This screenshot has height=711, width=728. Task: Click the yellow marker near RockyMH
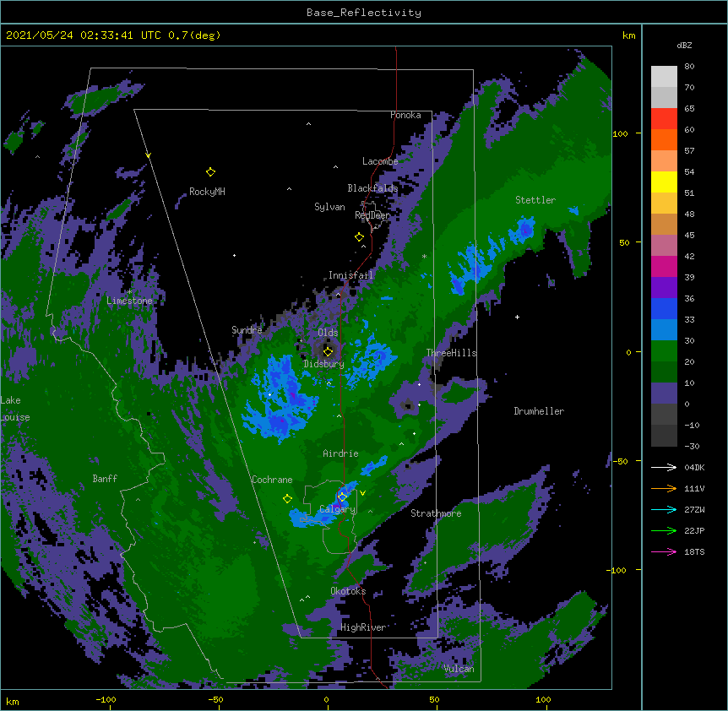[210, 172]
